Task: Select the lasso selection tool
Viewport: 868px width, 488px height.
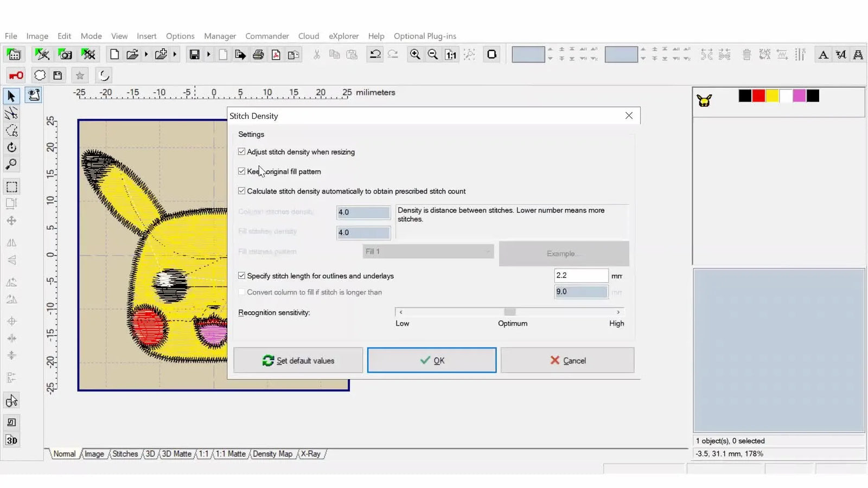Action: 11,130
